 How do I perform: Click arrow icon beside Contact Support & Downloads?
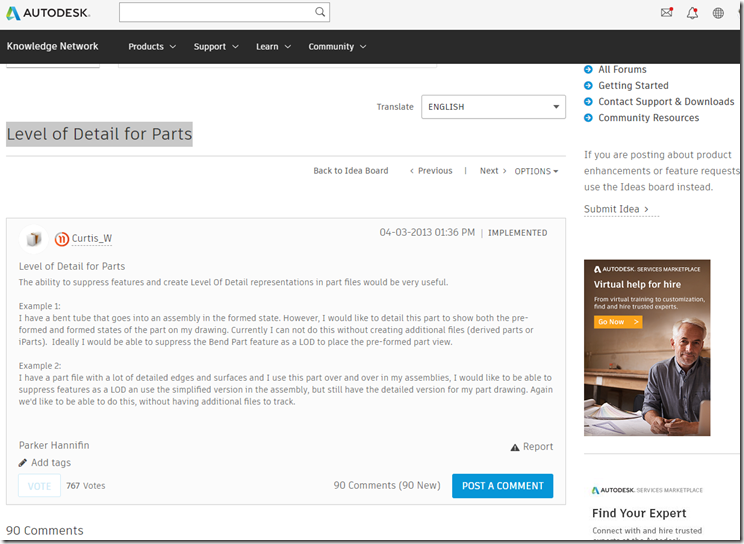click(x=588, y=102)
